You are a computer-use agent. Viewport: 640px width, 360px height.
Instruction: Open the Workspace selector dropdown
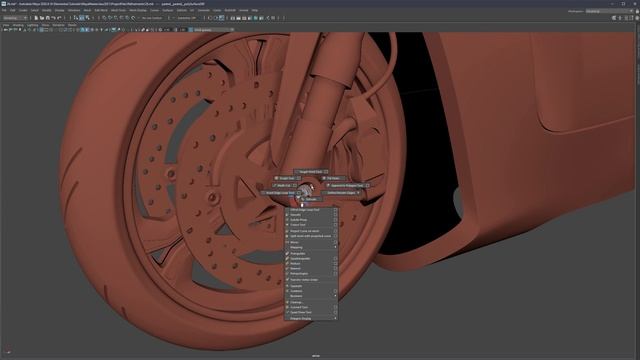608,11
